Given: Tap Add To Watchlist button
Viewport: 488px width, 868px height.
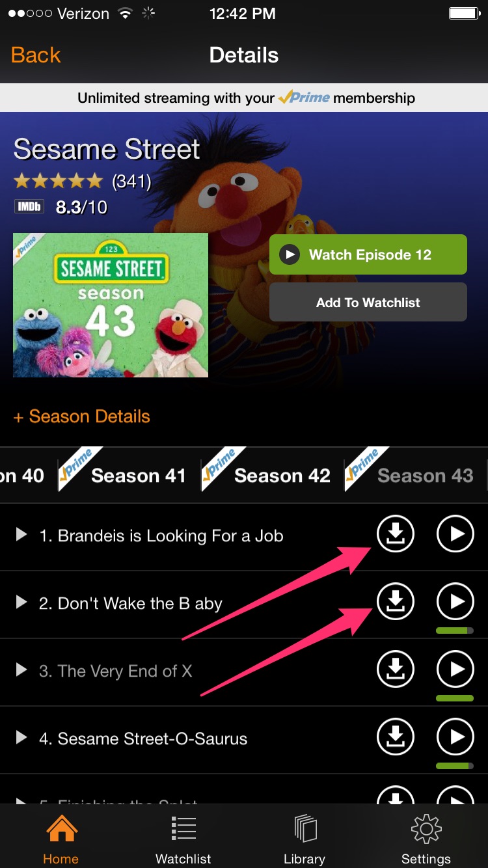Looking at the screenshot, I should 368,302.
